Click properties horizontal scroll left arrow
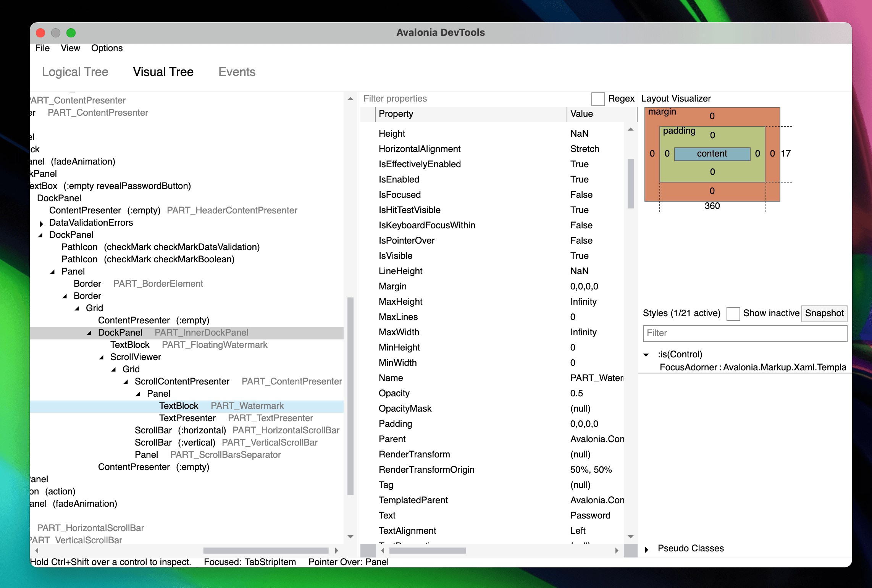 383,551
